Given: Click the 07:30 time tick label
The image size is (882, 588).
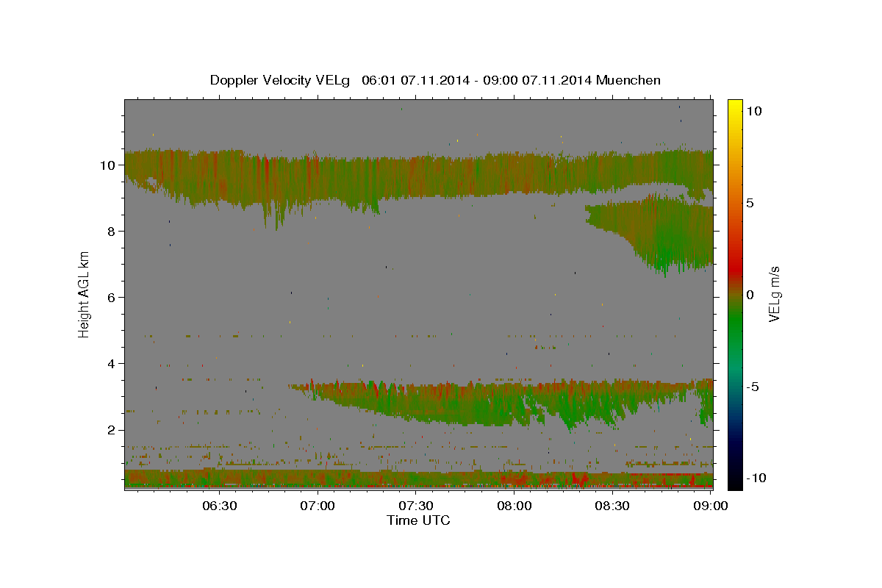Looking at the screenshot, I should coord(416,506).
